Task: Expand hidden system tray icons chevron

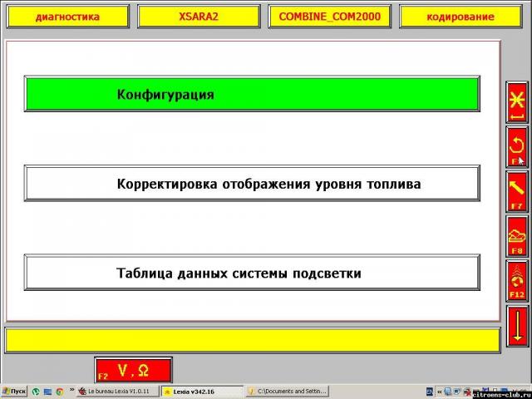Action: point(439,392)
